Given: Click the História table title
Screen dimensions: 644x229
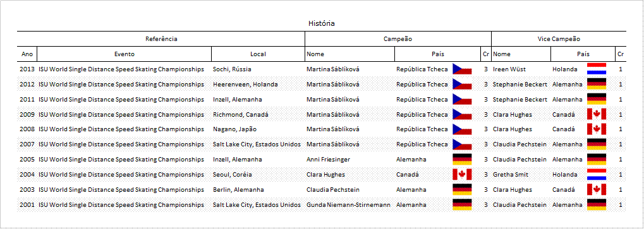Looking at the screenshot, I should click(322, 23).
